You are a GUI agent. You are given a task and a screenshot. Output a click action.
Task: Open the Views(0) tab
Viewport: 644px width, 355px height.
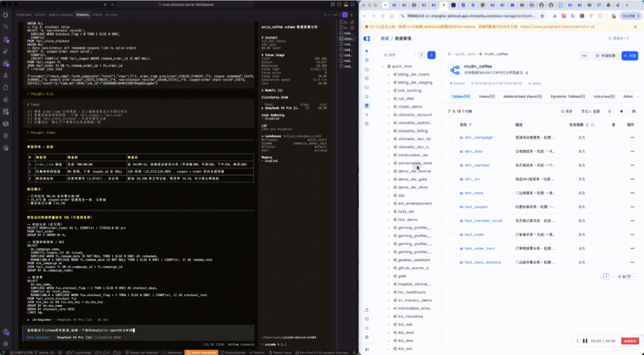487,96
